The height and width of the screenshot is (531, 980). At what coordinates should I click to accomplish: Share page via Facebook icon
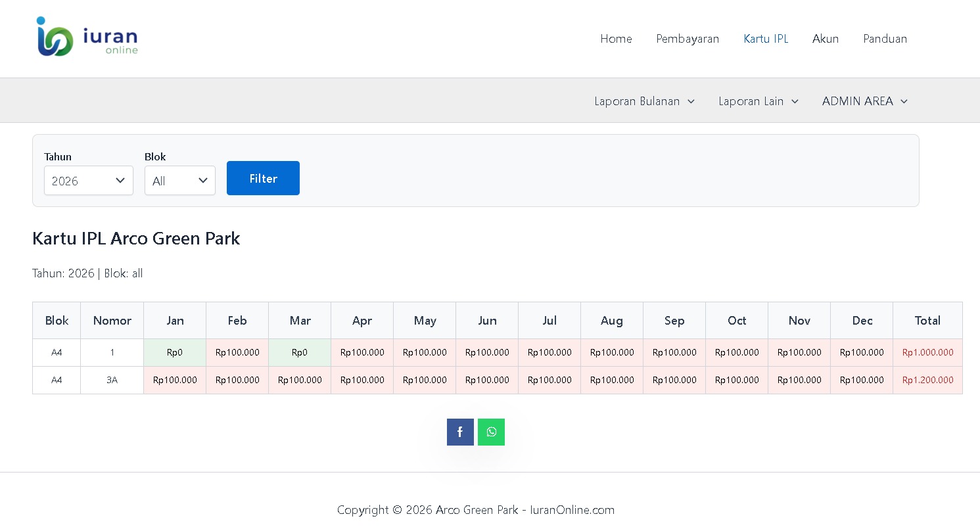pyautogui.click(x=460, y=432)
